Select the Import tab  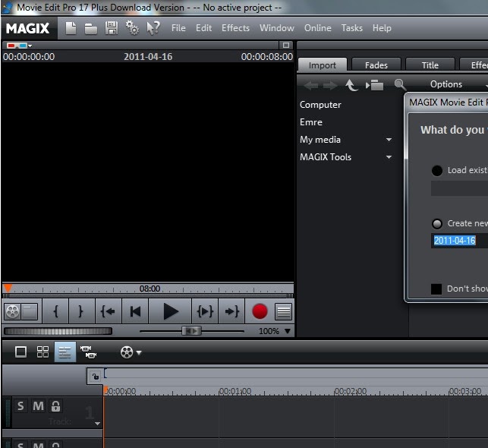tap(323, 65)
